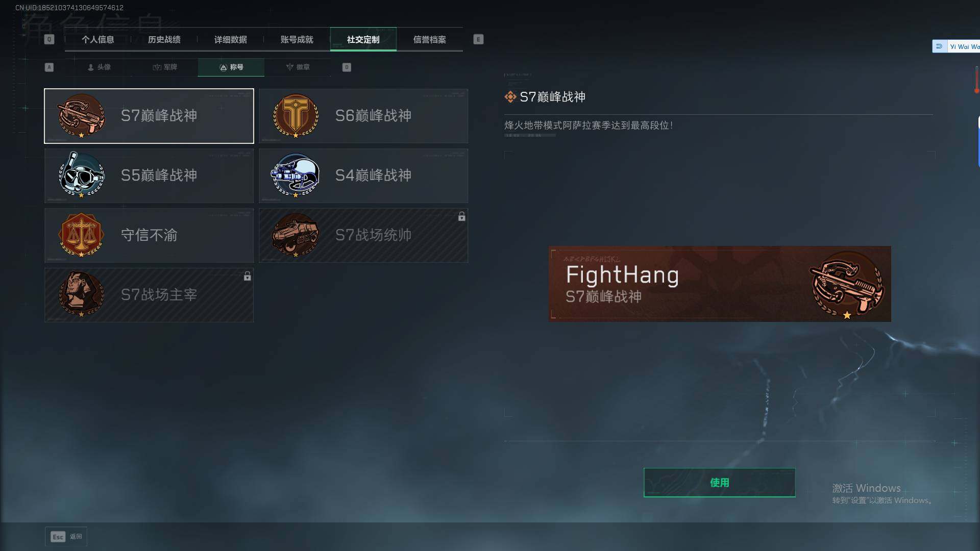Screen dimensions: 980x551
Task: Switch to the 信誉档案 tab
Action: click(x=430, y=39)
